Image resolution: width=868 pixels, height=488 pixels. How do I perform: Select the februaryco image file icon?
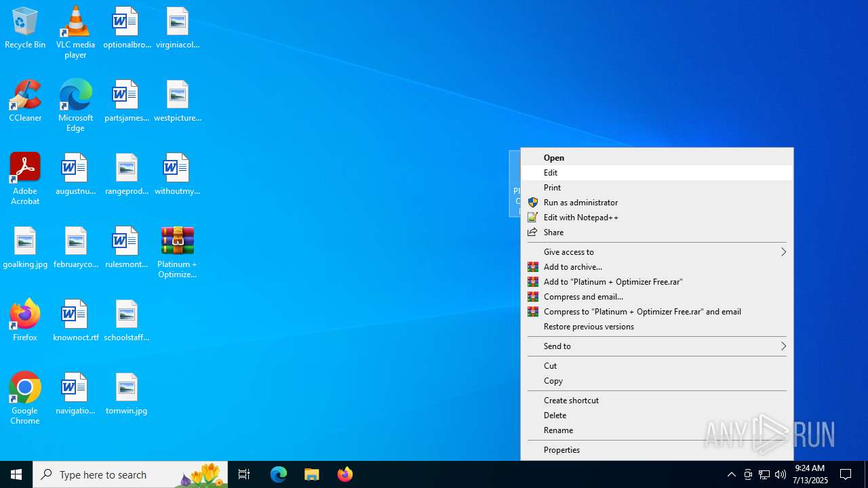coord(75,248)
